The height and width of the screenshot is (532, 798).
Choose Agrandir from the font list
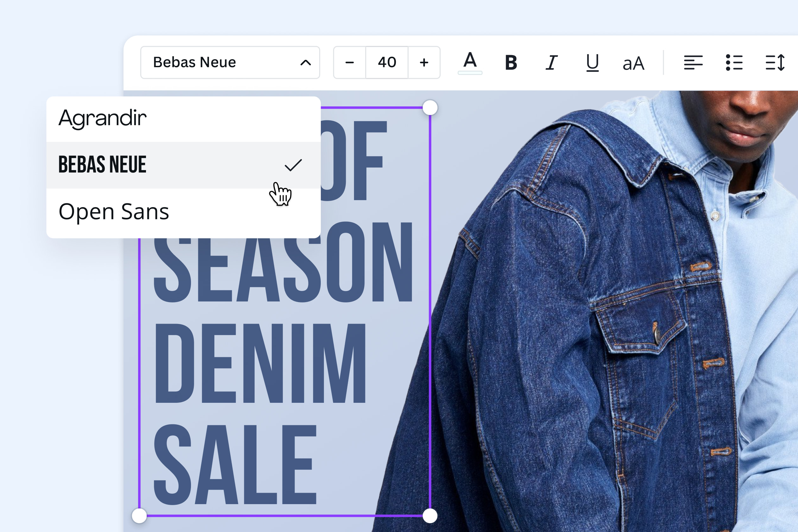point(102,118)
